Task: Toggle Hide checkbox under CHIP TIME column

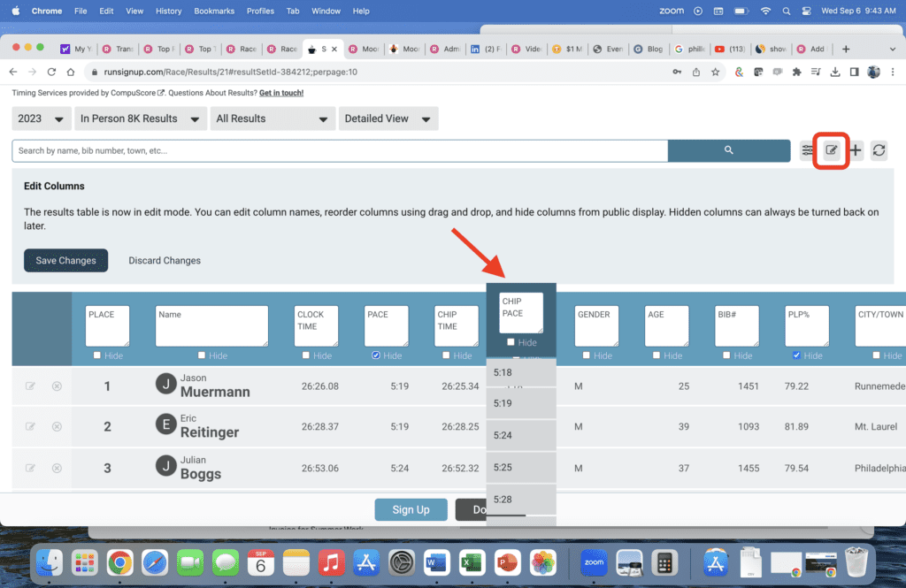Action: click(x=446, y=355)
